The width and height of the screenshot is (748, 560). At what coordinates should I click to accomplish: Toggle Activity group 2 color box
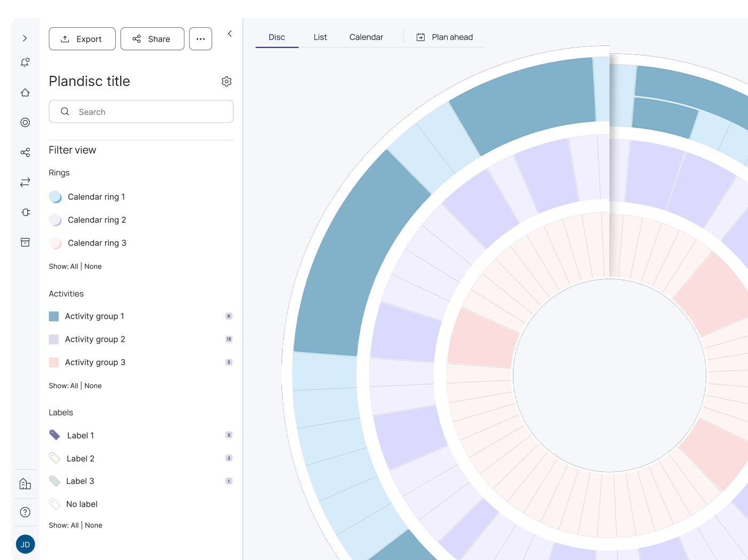point(54,339)
